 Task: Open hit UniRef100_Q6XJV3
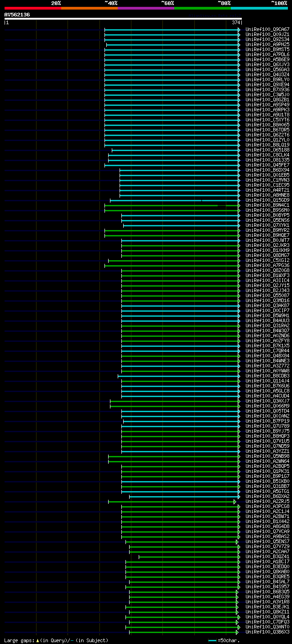(x=267, y=64)
